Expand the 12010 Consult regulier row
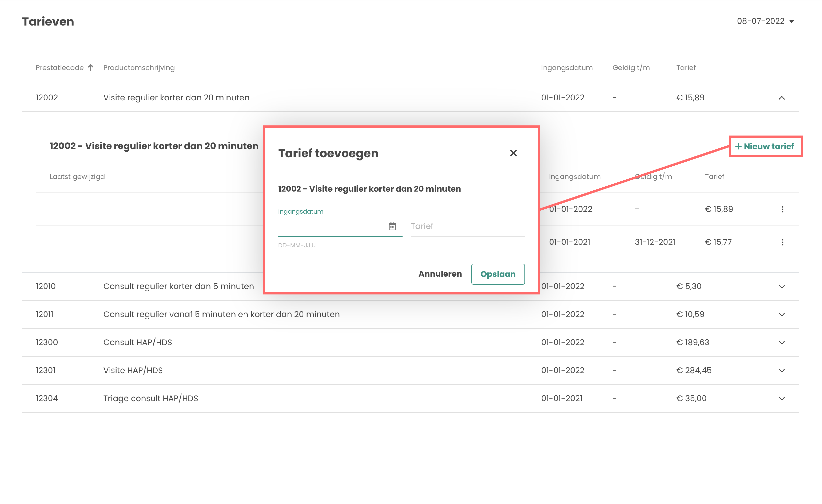The image size is (822, 504). coord(781,287)
